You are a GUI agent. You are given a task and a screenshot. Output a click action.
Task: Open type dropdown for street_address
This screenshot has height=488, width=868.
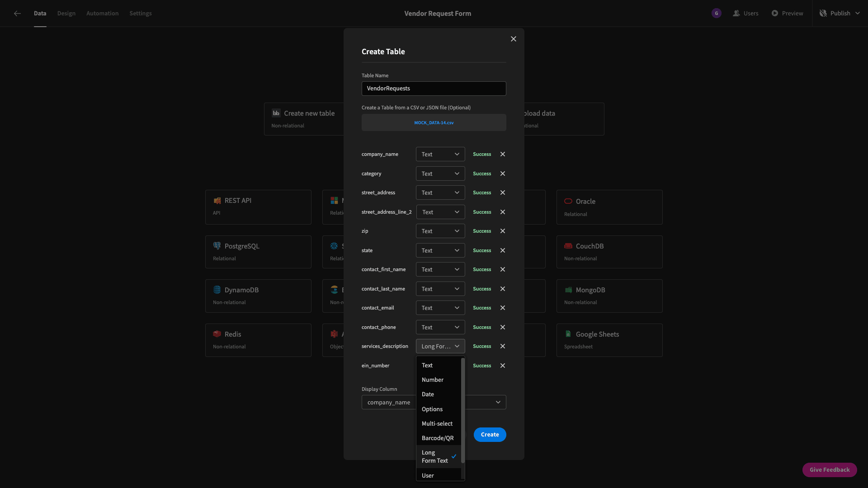pos(440,192)
